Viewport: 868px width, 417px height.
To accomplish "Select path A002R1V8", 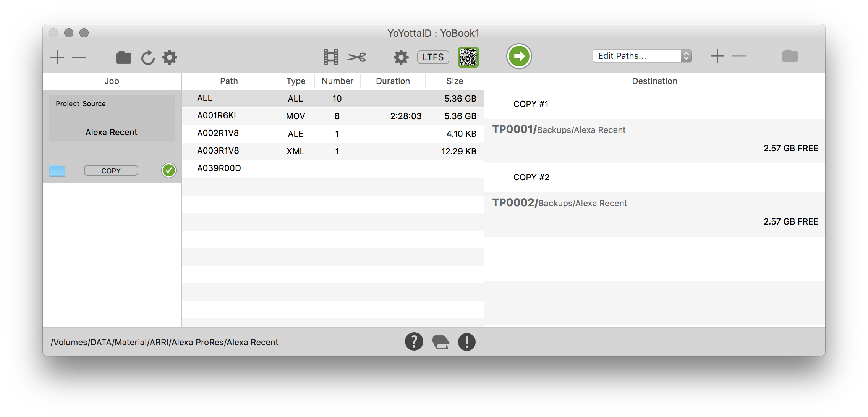I will click(x=229, y=133).
